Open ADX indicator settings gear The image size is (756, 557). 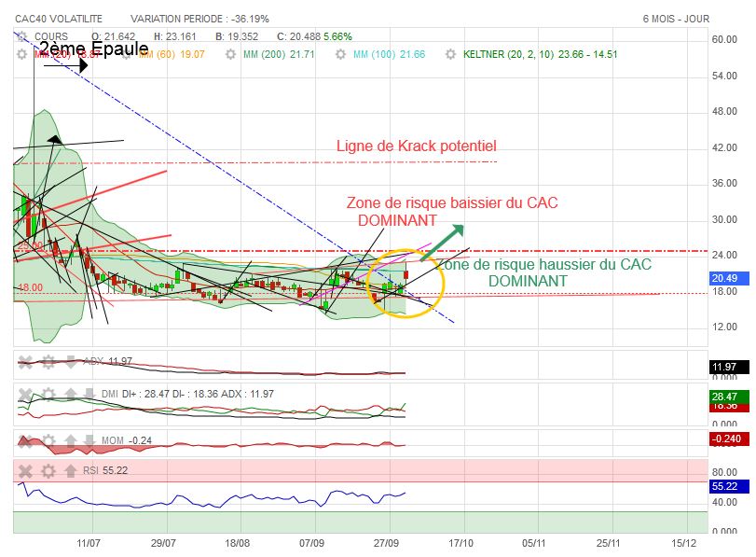[48, 361]
